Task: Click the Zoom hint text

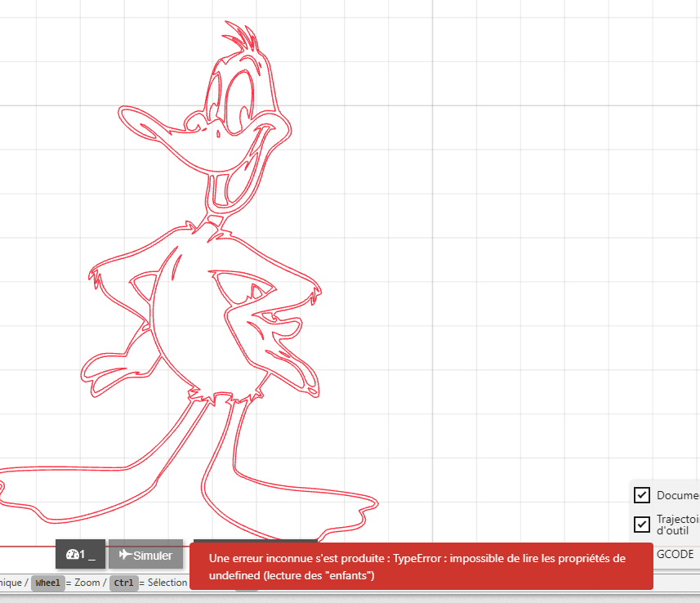Action: (87, 583)
